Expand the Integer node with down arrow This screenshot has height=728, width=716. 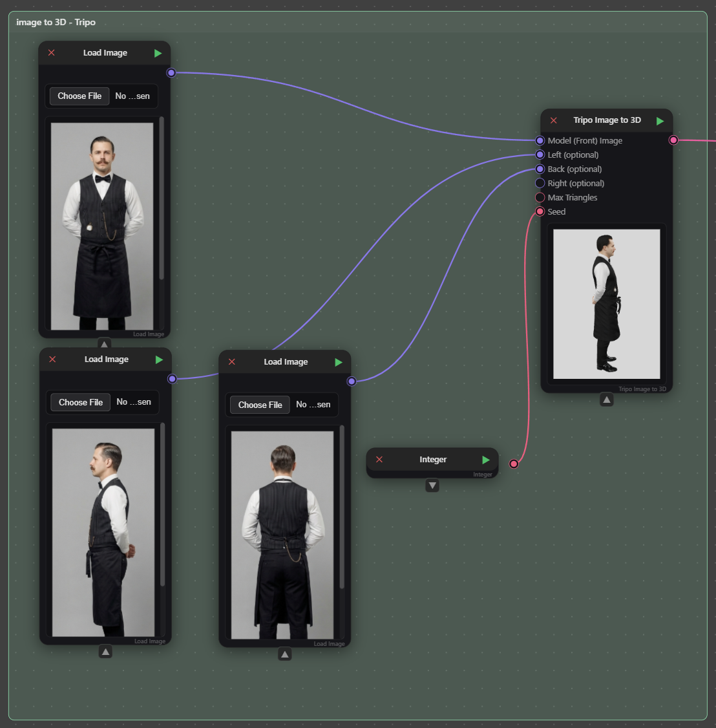click(432, 486)
